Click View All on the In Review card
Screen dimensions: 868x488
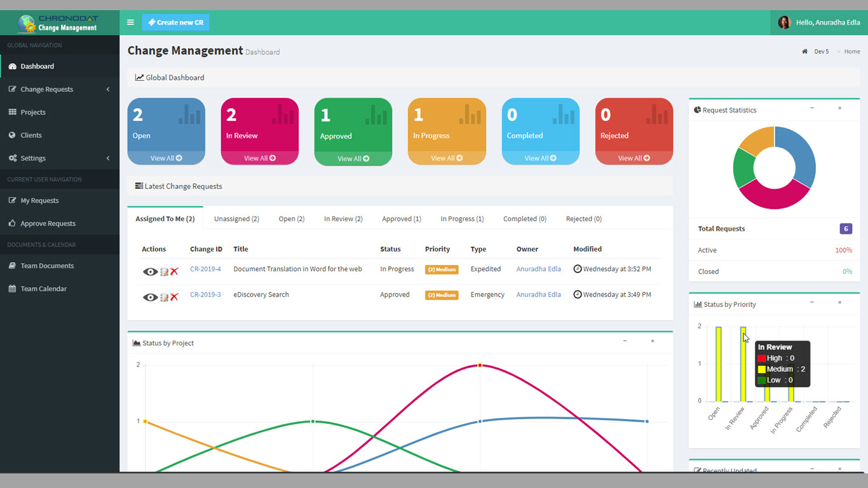[x=260, y=158]
